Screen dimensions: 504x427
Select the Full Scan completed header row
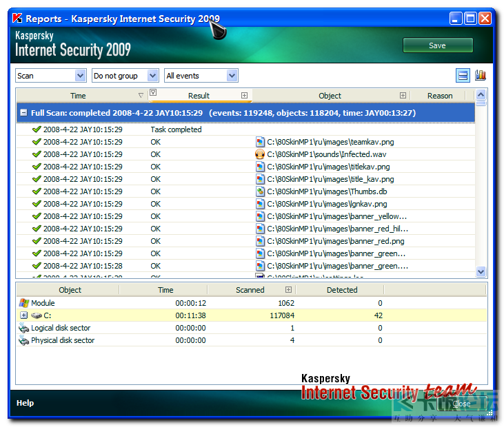(246, 113)
